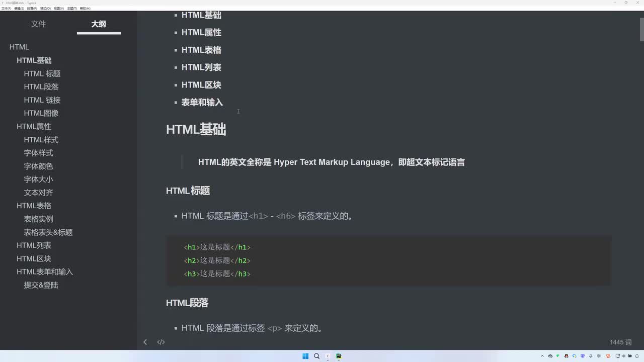Screen dimensions: 644x362
Task: Click the QQ penguin tray icon
Action: 566,356
